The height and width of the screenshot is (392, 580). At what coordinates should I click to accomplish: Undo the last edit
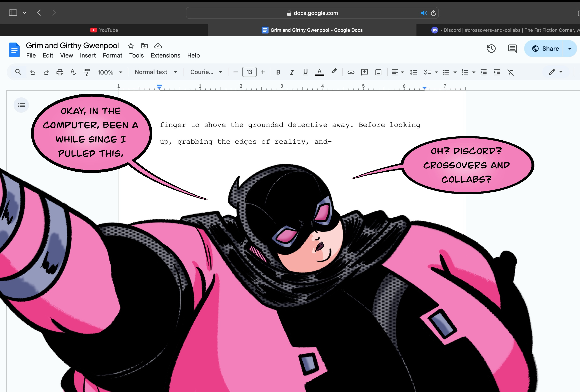point(33,72)
